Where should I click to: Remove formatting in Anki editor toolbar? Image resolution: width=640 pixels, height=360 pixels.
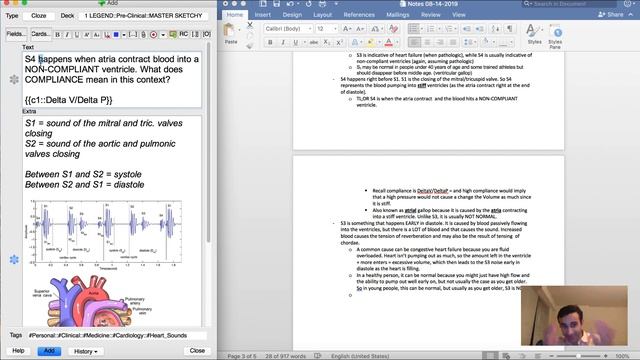click(x=107, y=35)
